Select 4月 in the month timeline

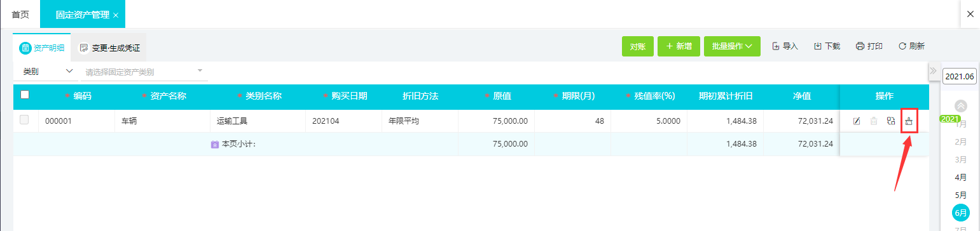[x=961, y=177]
